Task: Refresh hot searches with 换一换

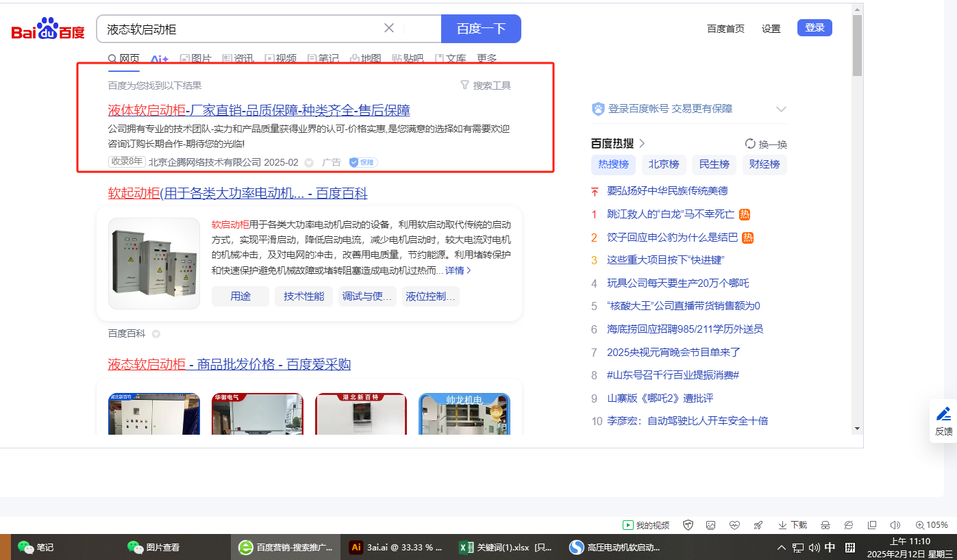Action: [766, 144]
